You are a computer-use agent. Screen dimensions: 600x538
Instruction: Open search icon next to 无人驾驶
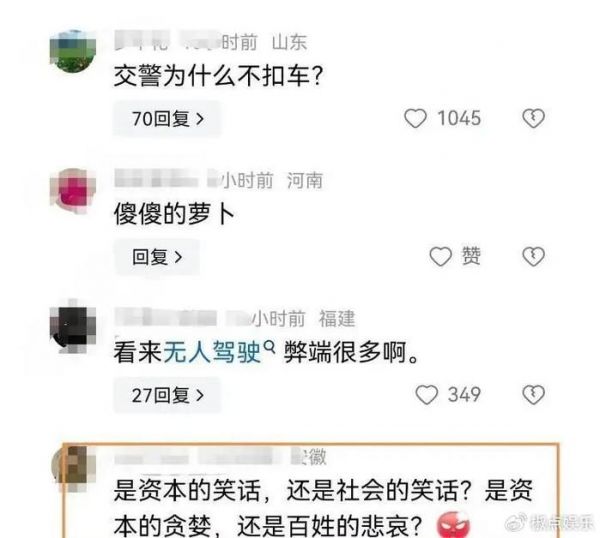(x=270, y=347)
